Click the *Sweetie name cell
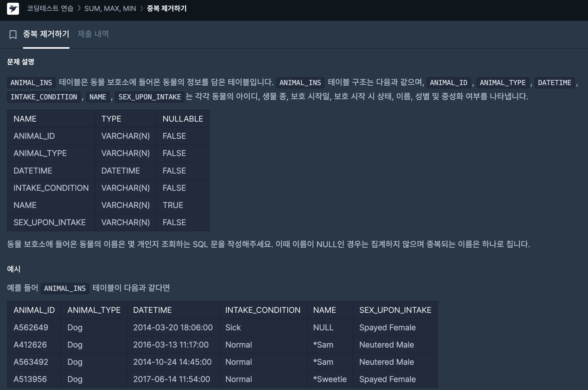 330,379
